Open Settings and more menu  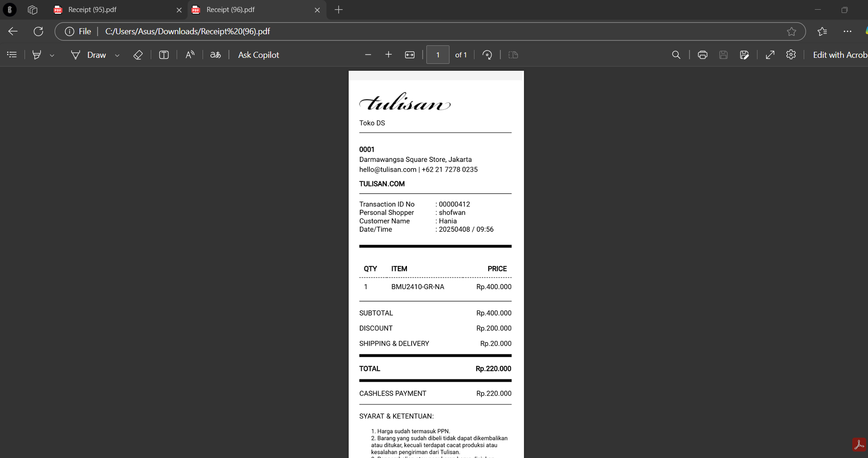tap(847, 31)
